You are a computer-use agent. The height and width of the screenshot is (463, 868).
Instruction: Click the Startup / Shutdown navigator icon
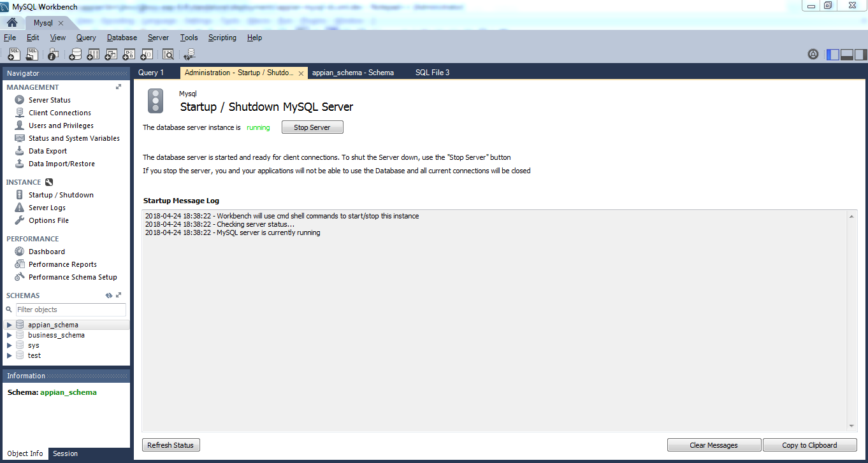(19, 195)
